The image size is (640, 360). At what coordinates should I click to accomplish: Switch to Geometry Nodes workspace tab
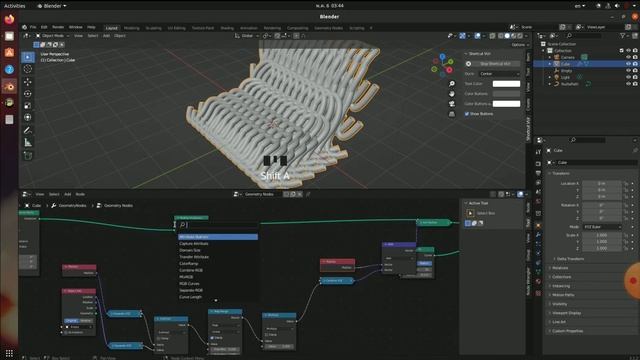click(329, 28)
